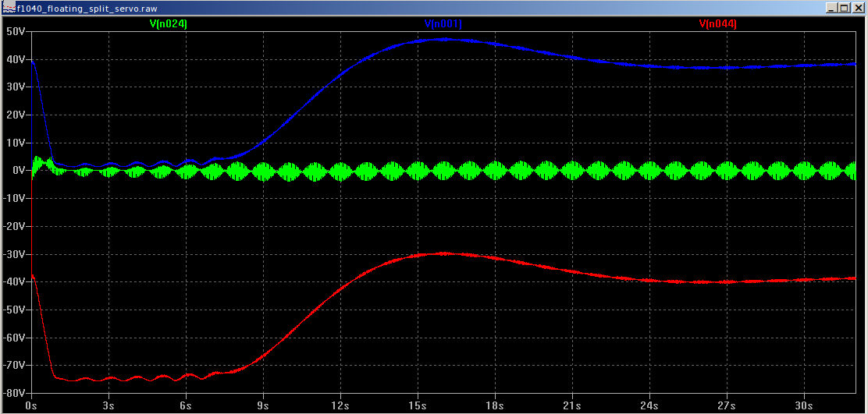This screenshot has width=868, height=414.
Task: Click the green oscillating trace at 15s
Action: click(x=418, y=171)
